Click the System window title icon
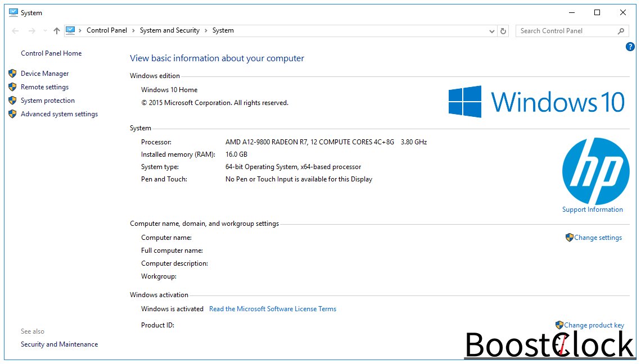The height and width of the screenshot is (364, 641). [13, 13]
